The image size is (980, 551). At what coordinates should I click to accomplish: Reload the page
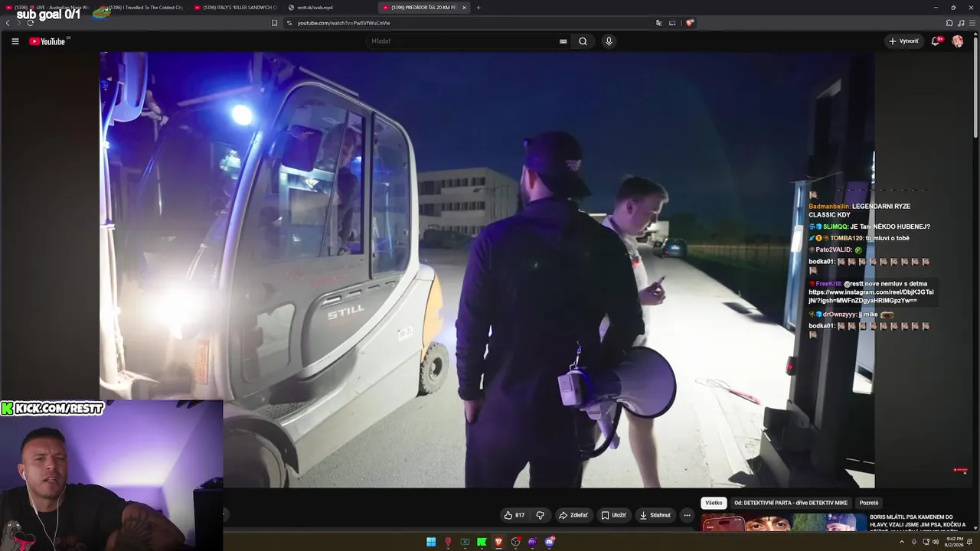[x=30, y=23]
